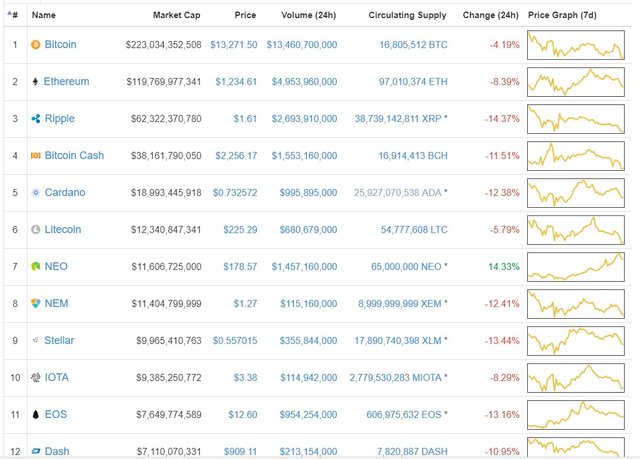Sort by the rank # column arrow
Image resolution: width=640 pixels, height=459 pixels.
click(12, 15)
